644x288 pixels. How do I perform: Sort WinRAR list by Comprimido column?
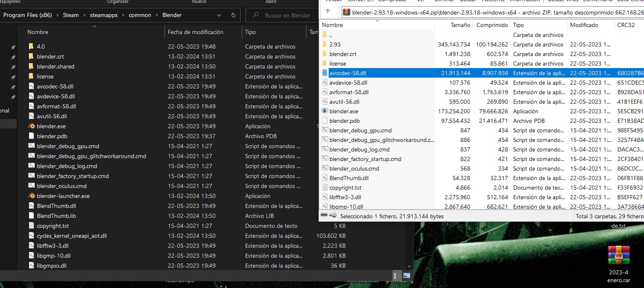click(492, 25)
